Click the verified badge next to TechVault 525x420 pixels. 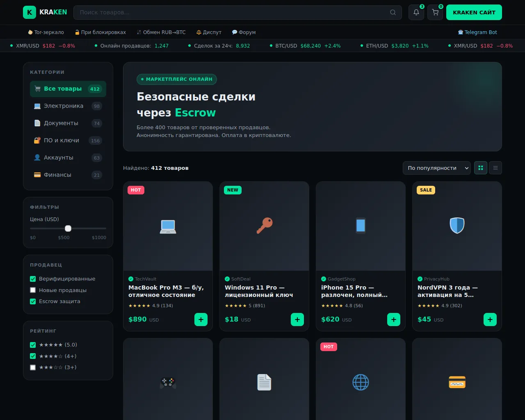(131, 279)
